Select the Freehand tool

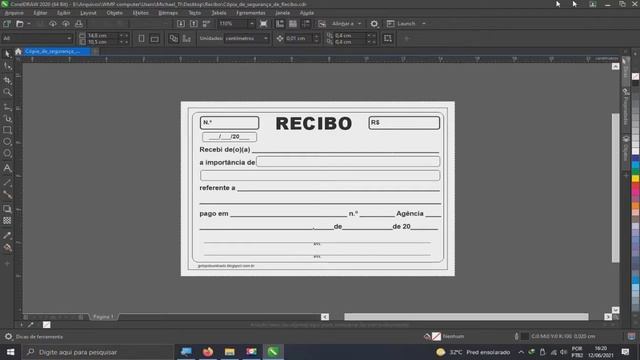(x=7, y=107)
